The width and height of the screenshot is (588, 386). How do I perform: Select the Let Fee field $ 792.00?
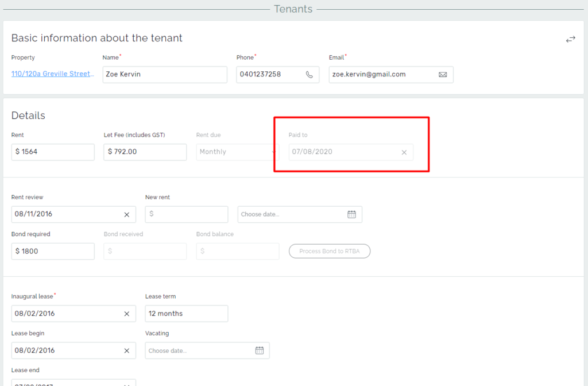(x=145, y=152)
